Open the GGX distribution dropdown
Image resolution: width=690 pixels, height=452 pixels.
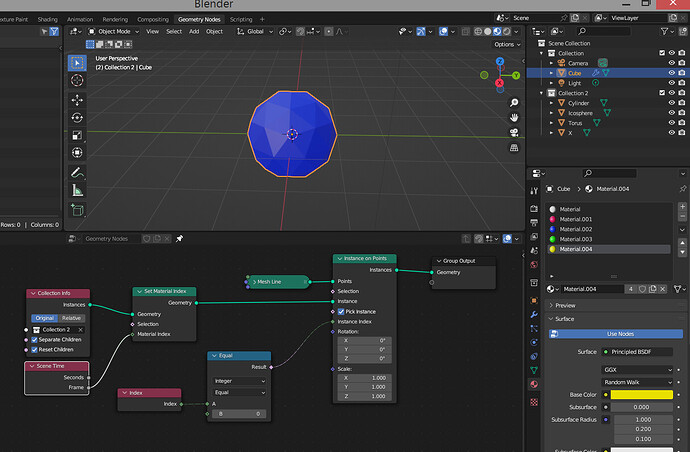tap(637, 370)
